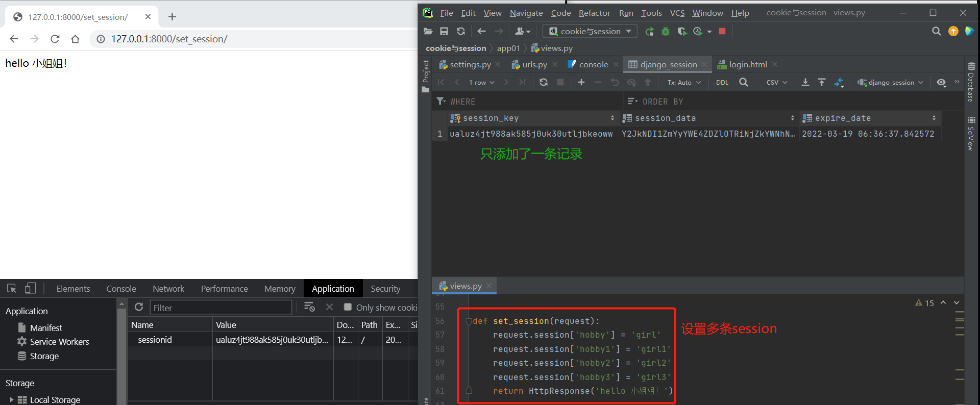Click app01 in the breadcrumb
Image resolution: width=980 pixels, height=405 pixels.
(508, 48)
